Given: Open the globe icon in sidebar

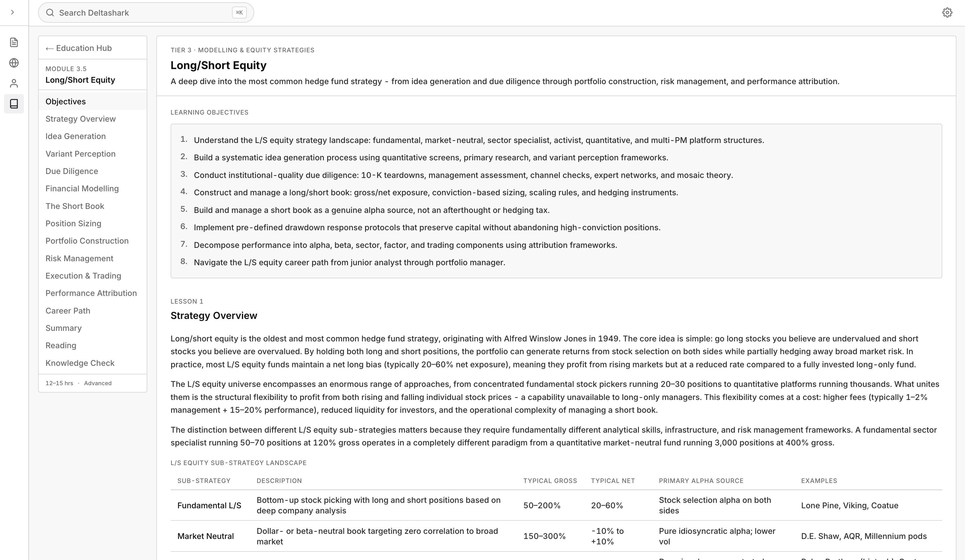Looking at the screenshot, I should (14, 63).
